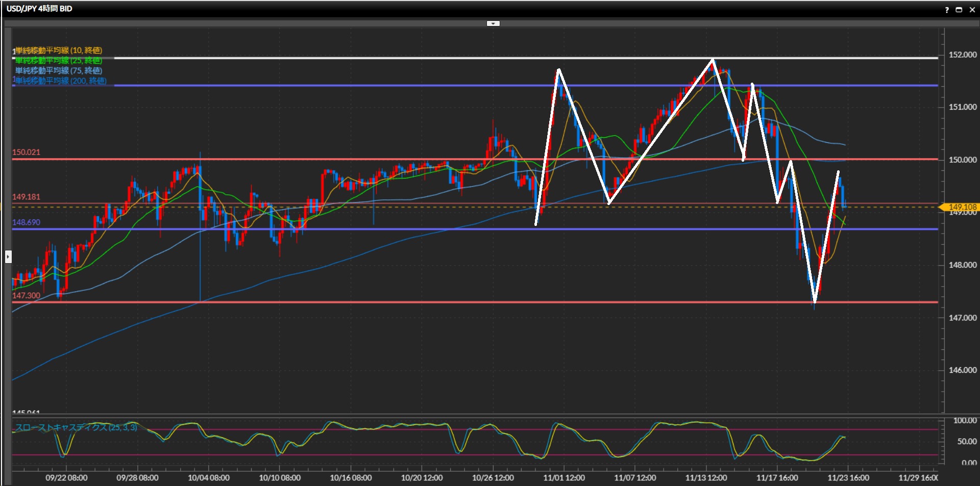Select the 200-period moving average label
This screenshot has height=486, width=980.
[60, 81]
